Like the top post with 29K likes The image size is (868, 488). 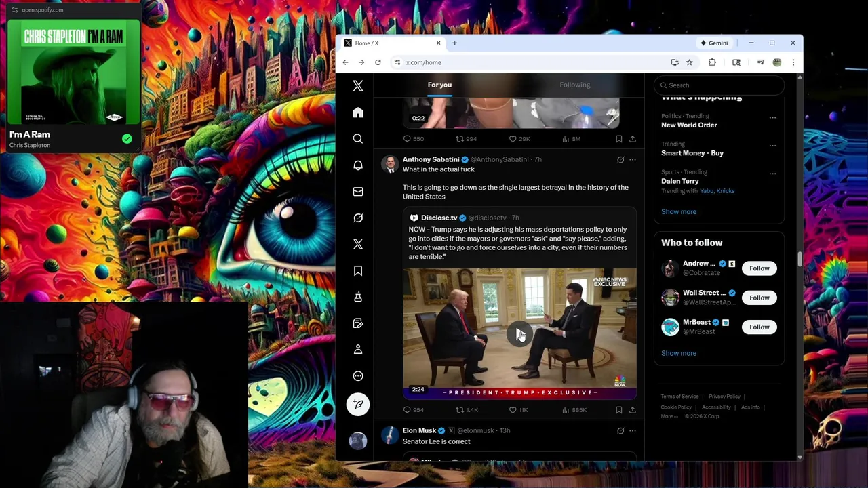point(519,139)
